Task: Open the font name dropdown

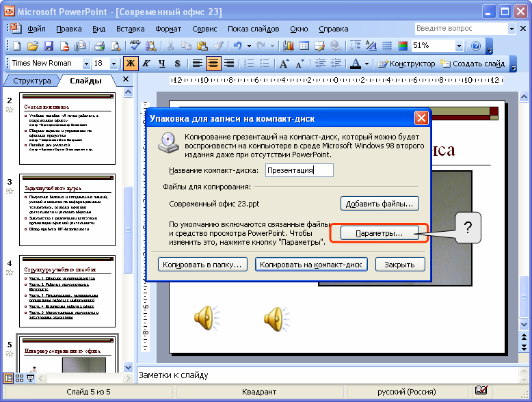Action: pyautogui.click(x=86, y=64)
